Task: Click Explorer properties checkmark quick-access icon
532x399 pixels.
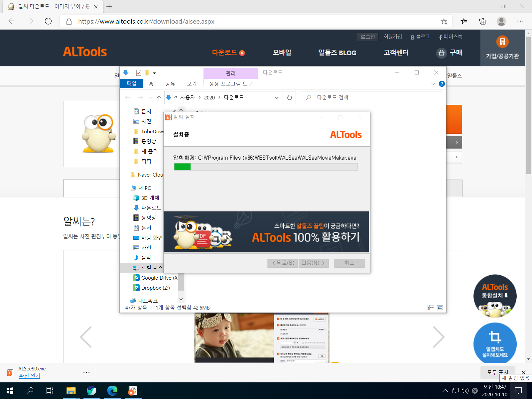Action: click(139, 72)
